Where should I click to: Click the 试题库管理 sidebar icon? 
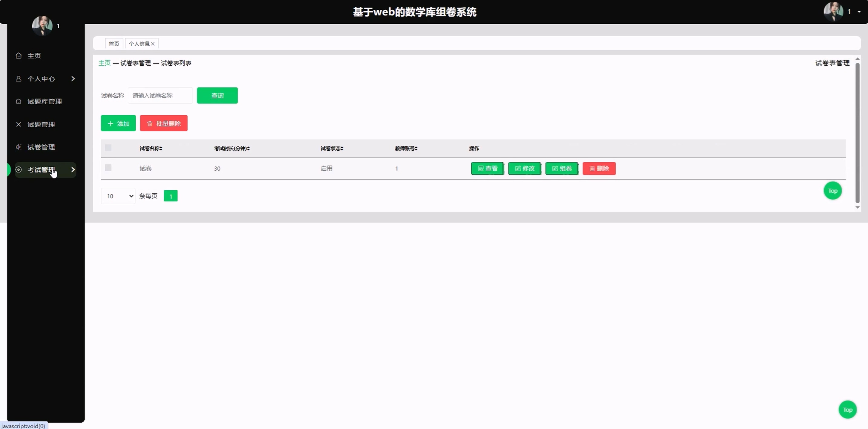[18, 101]
